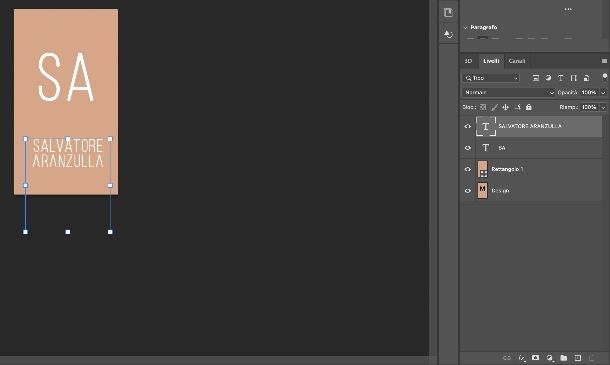The height and width of the screenshot is (365, 610).
Task: Filter for pixel layers icon
Action: point(536,78)
